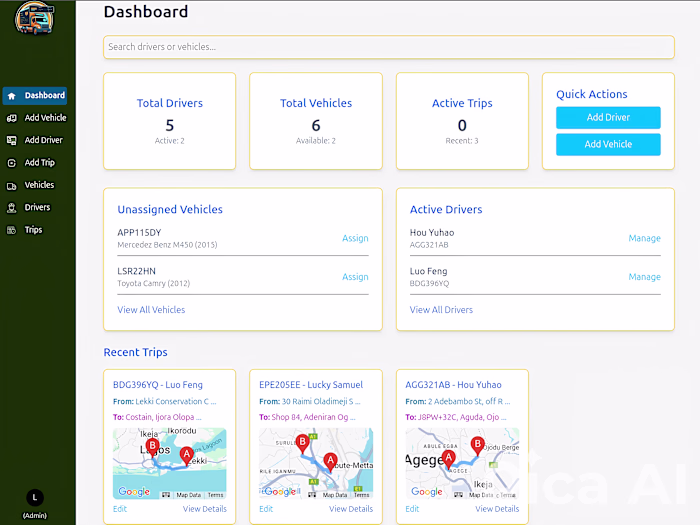Click Terms on Luo Feng map

click(215, 495)
